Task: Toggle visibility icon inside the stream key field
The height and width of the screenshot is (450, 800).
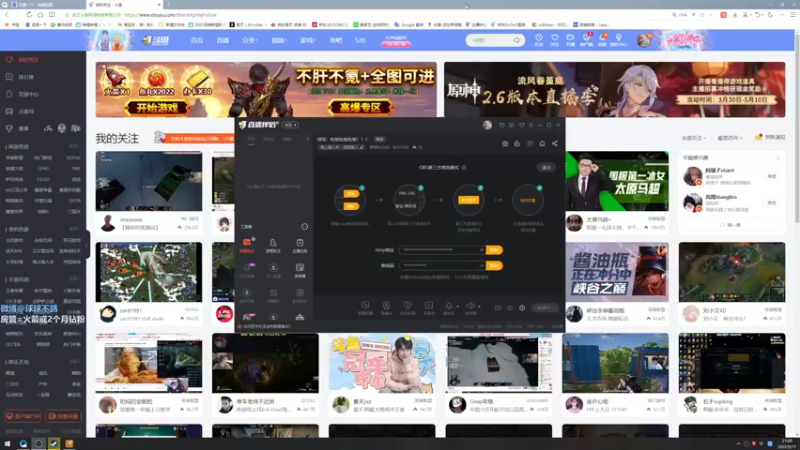Action: [x=481, y=265]
